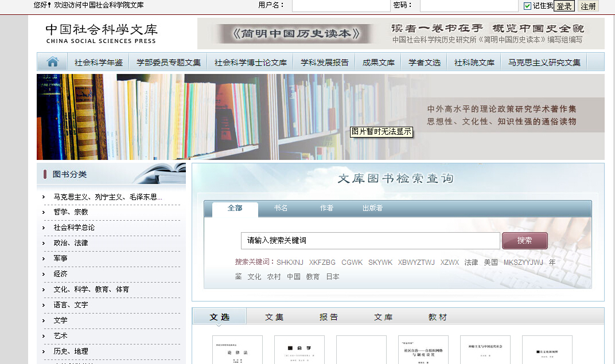Click the home icon in navigation bar

point(52,62)
